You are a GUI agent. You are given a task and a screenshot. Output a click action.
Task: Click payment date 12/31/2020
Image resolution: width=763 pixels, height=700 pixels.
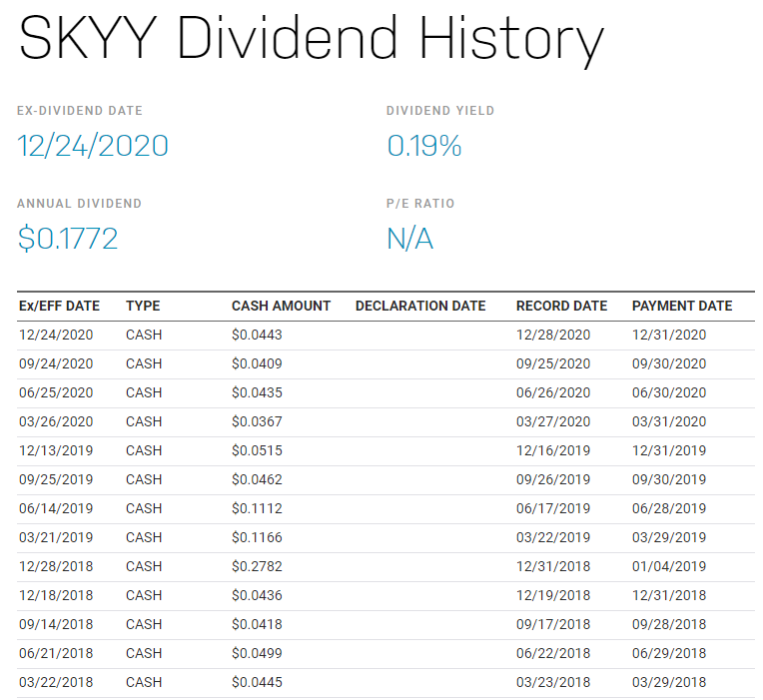pos(669,336)
